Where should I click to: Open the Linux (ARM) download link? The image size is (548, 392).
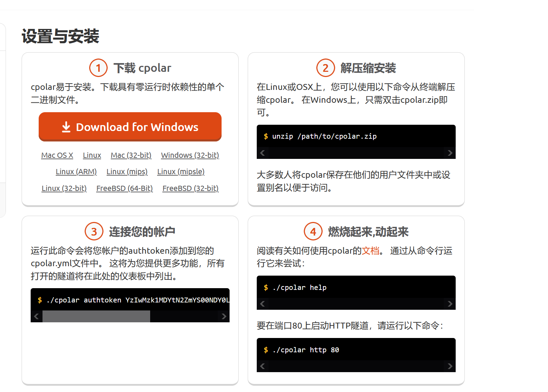point(76,172)
